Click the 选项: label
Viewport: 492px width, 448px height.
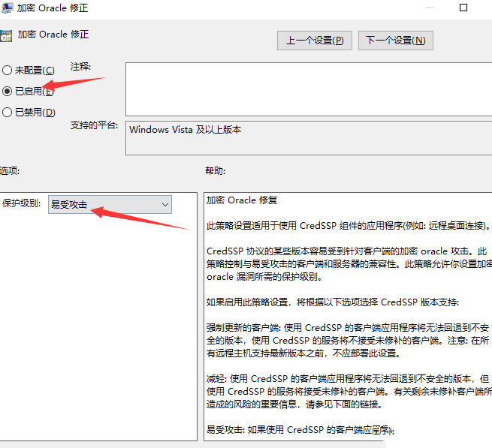coord(10,171)
